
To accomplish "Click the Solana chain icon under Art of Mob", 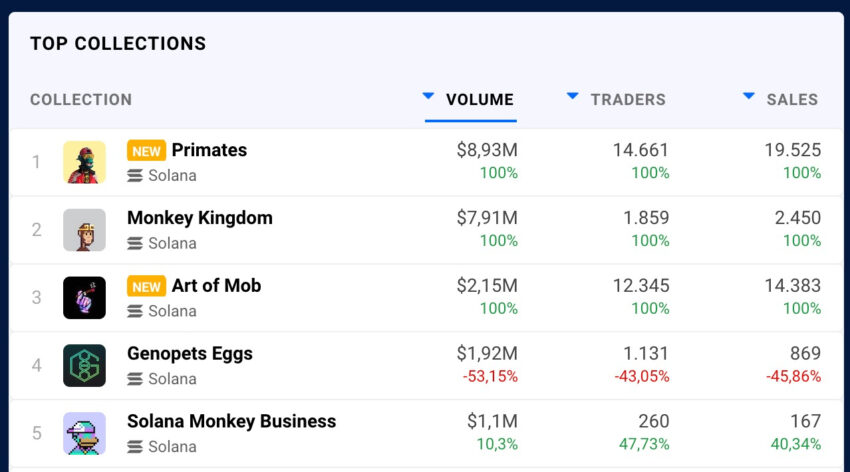I will (135, 311).
